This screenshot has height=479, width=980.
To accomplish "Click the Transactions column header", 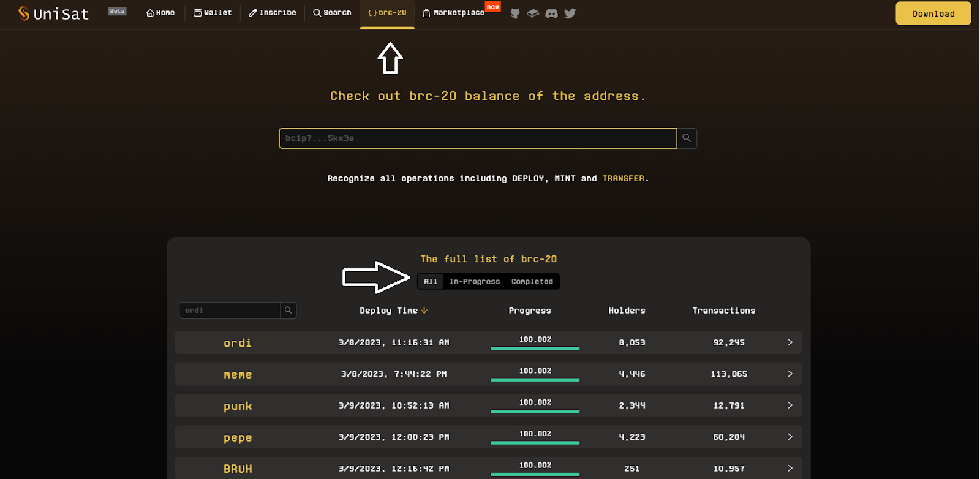I will 724,311.
